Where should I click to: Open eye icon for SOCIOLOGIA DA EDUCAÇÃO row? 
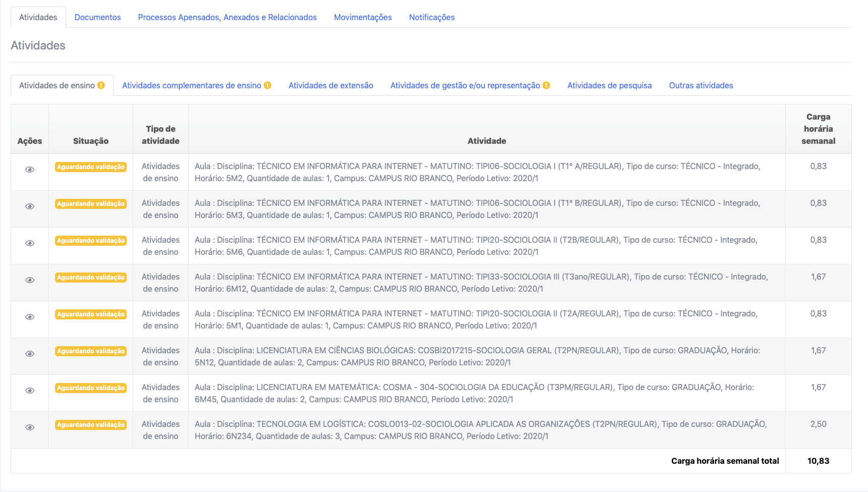(x=30, y=391)
